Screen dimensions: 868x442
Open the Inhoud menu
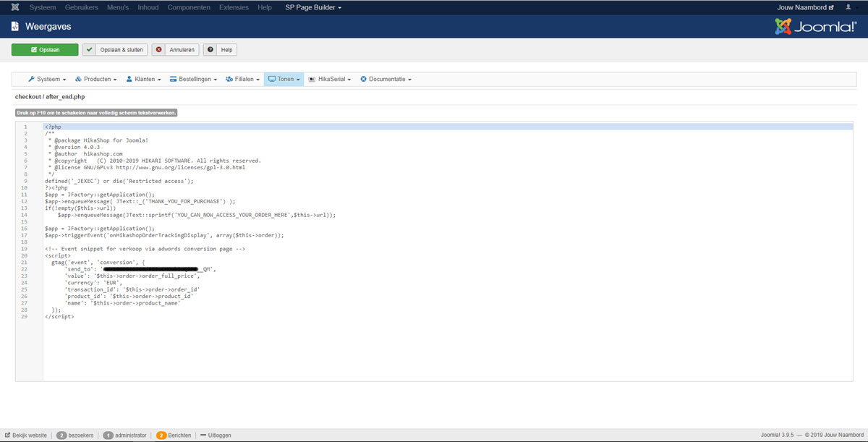click(148, 7)
